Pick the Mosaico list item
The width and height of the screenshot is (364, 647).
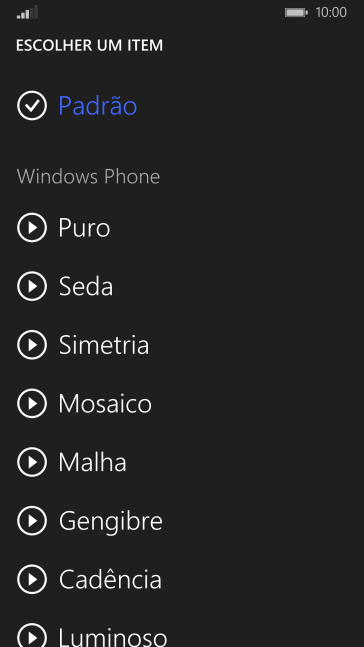(105, 404)
